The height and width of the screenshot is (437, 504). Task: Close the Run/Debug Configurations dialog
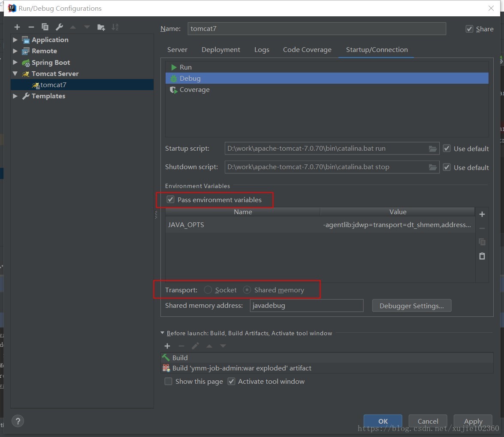(491, 8)
